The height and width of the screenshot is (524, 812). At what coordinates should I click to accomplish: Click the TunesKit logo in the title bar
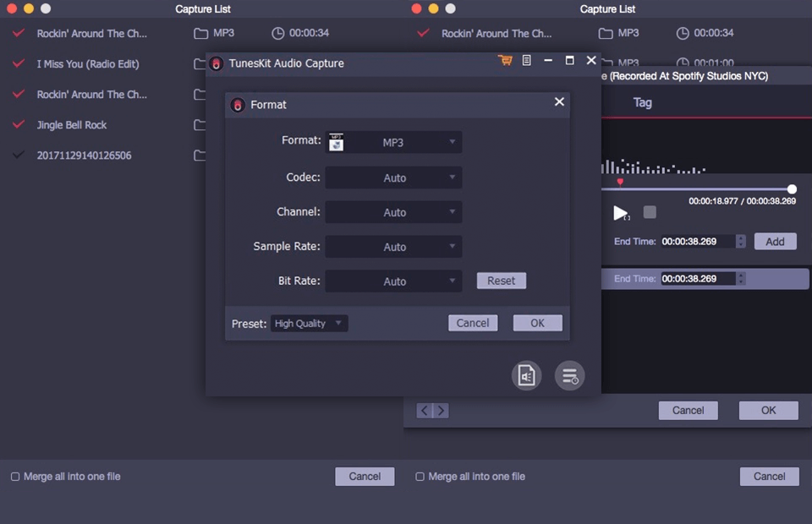tap(216, 63)
